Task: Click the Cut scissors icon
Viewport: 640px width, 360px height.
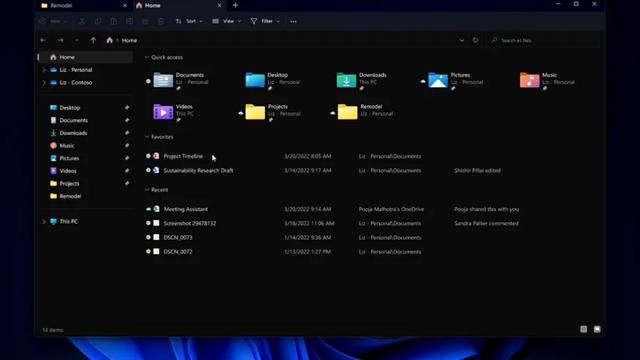Action: pos(82,21)
